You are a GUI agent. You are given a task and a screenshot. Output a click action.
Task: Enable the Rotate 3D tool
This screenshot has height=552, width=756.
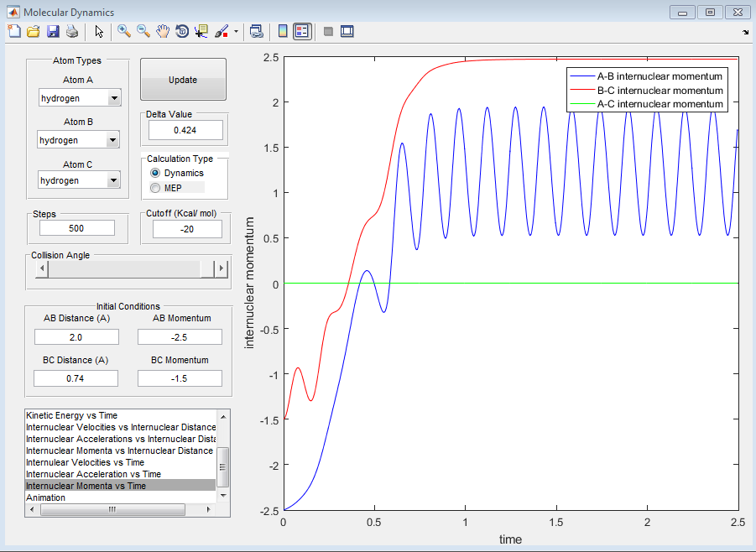click(x=182, y=31)
